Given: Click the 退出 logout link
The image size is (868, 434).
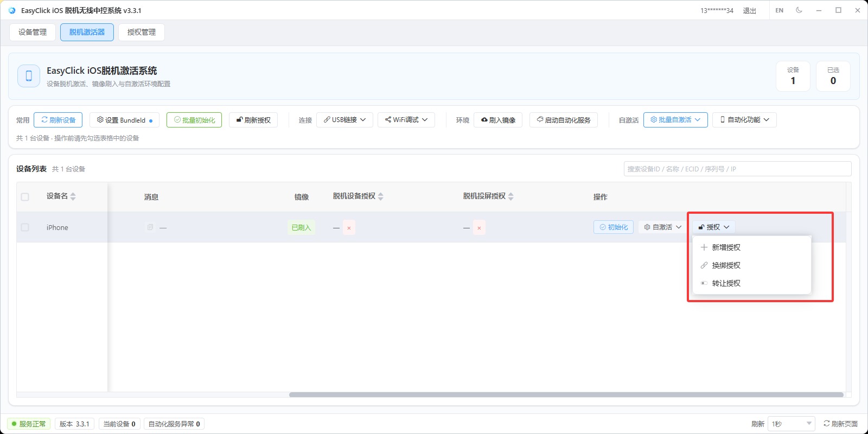Looking at the screenshot, I should [749, 11].
